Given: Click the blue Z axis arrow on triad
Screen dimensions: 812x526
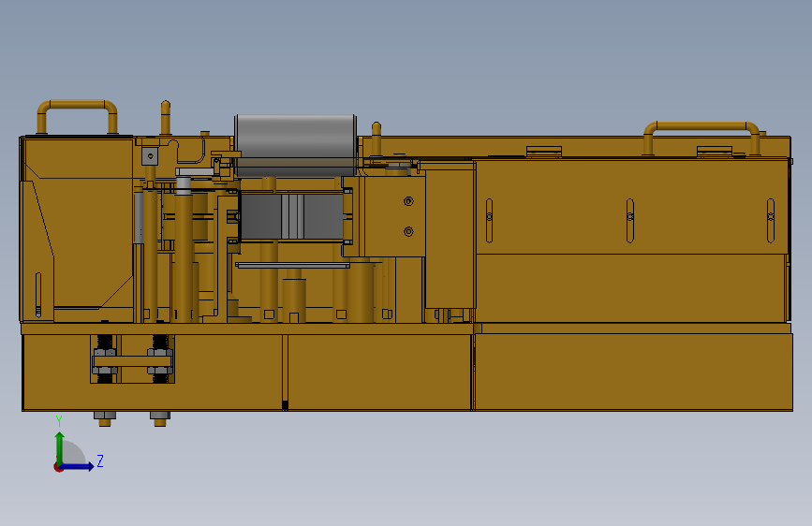Looking at the screenshot, I should coord(78,467).
